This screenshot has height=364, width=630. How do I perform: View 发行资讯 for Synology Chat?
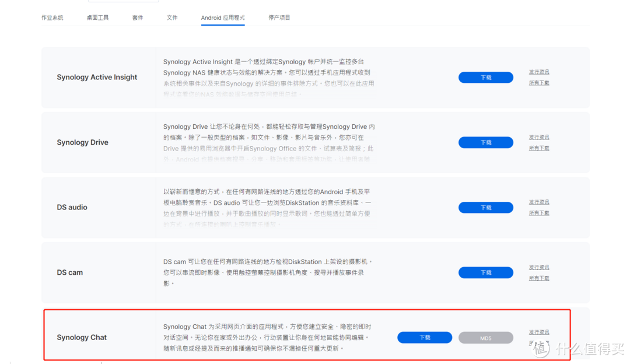pyautogui.click(x=538, y=331)
